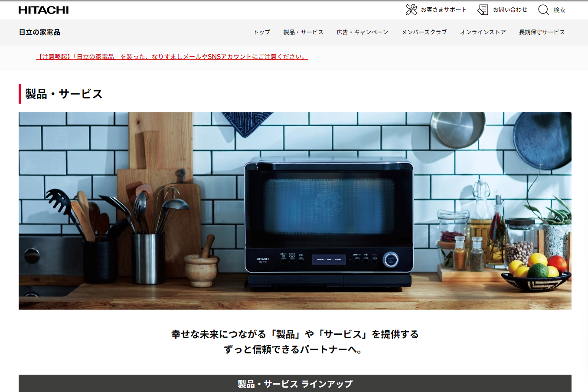Open 製品・サービス navigation menu item
Viewport: 588px width, 392px height.
[304, 32]
